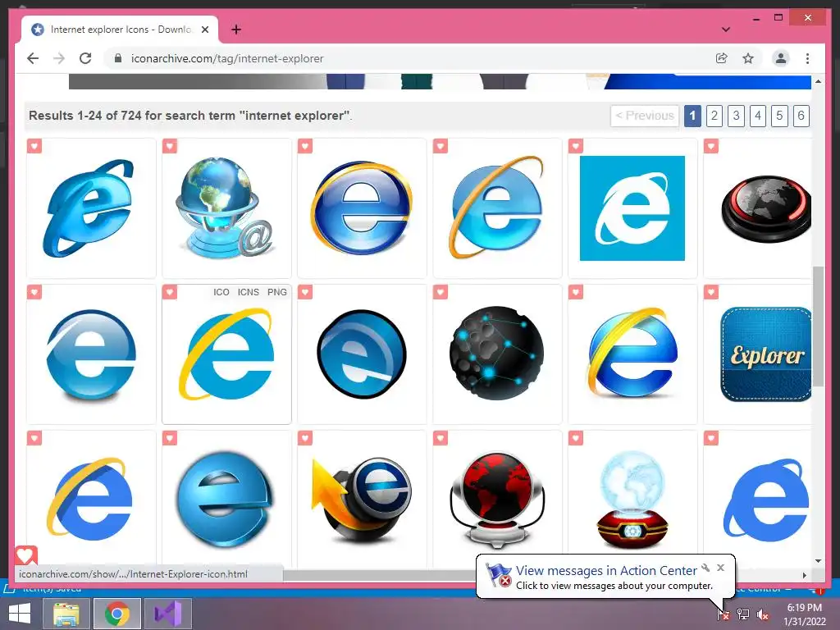Open the e ball with orange arrow icon

click(x=362, y=500)
